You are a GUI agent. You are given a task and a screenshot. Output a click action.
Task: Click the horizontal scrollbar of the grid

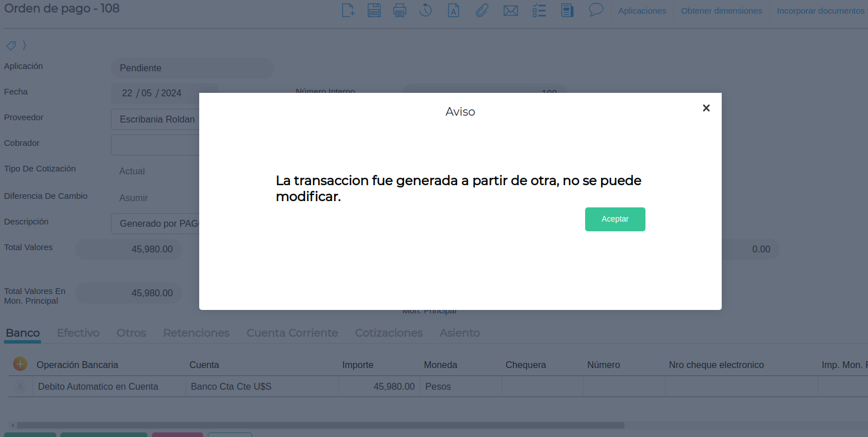coord(319,425)
